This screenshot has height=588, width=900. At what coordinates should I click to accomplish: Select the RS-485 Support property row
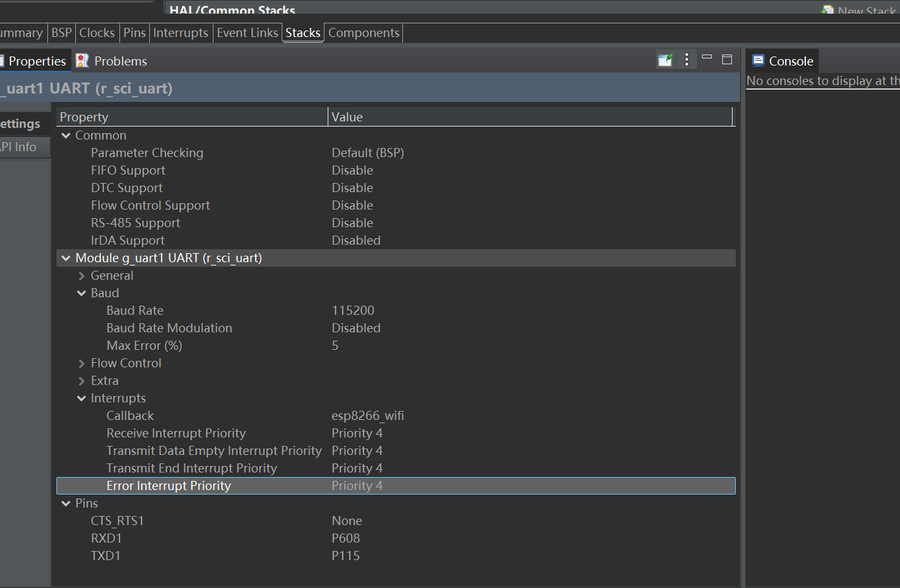[x=396, y=223]
